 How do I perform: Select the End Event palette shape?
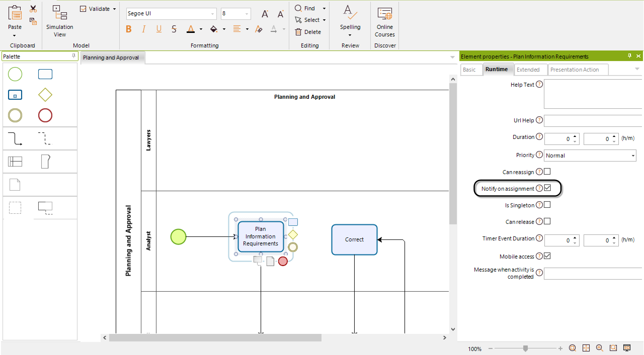point(45,115)
